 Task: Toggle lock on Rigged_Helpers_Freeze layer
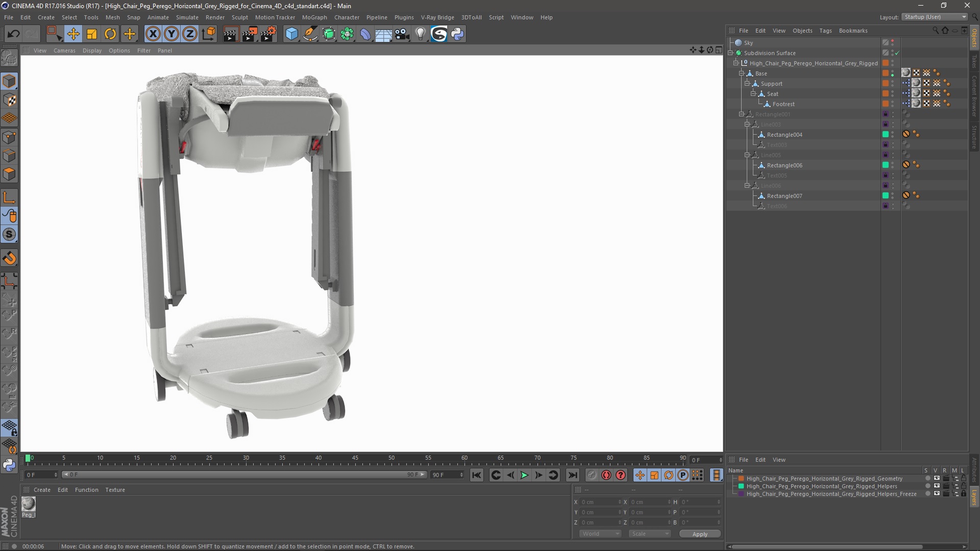pyautogui.click(x=964, y=494)
